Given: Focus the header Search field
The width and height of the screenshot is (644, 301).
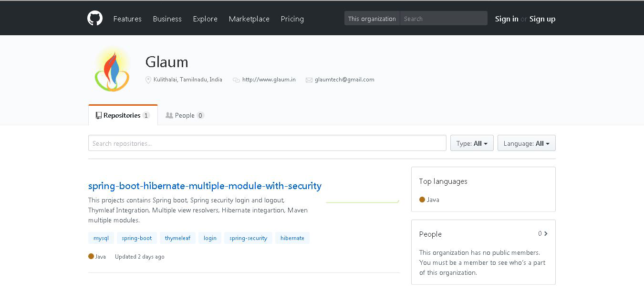Looking at the screenshot, I should pyautogui.click(x=444, y=19).
